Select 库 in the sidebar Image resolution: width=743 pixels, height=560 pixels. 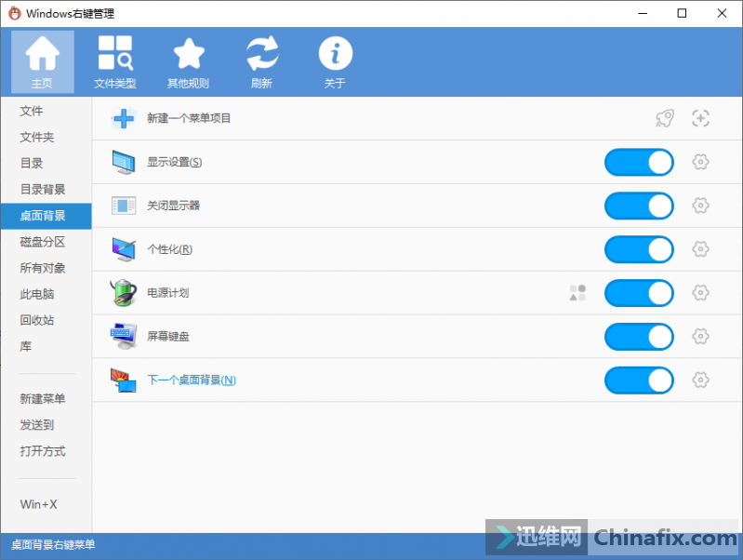46,346
